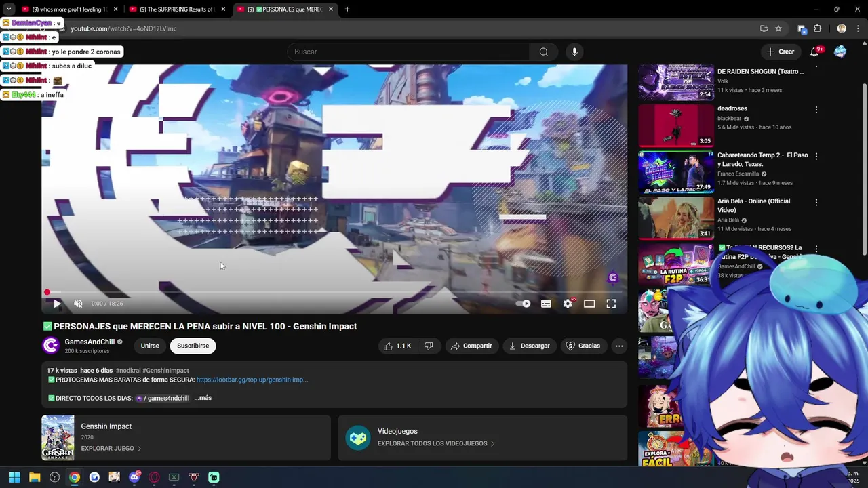868x488 pixels.
Task: Open the Crear menu
Action: tap(781, 52)
